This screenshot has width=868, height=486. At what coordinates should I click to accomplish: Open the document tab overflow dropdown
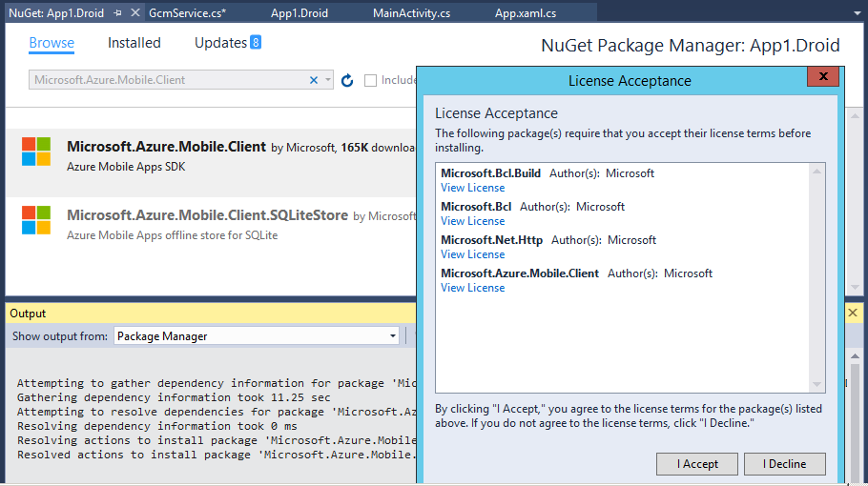(857, 13)
